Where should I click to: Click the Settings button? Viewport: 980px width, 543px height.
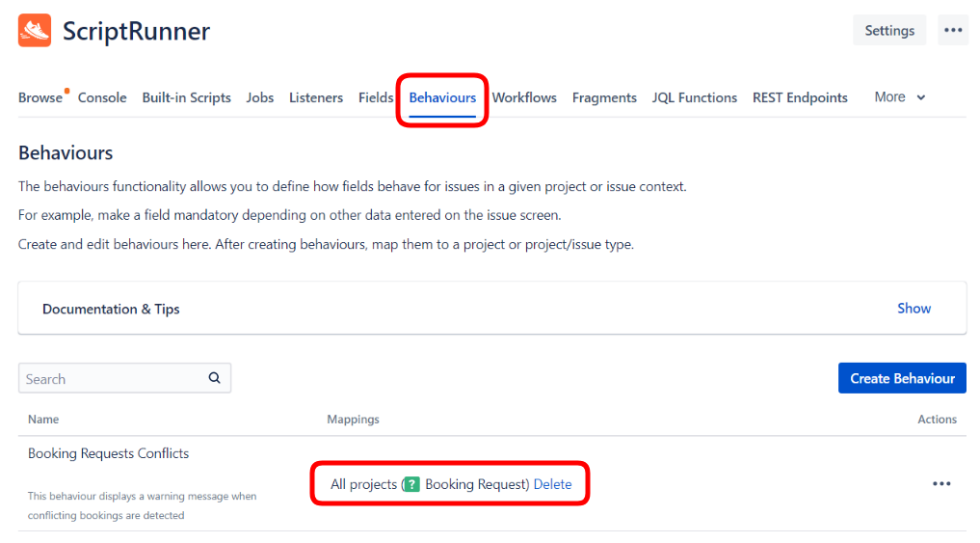click(x=888, y=30)
